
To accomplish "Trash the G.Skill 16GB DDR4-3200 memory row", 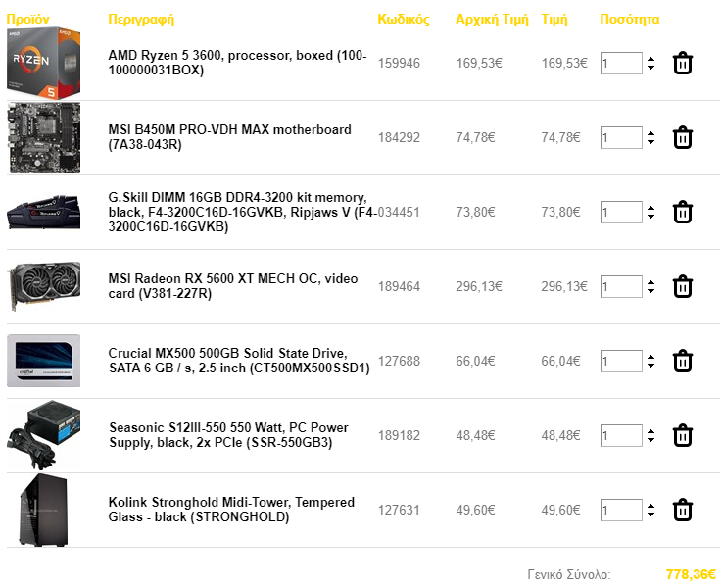I will [683, 213].
